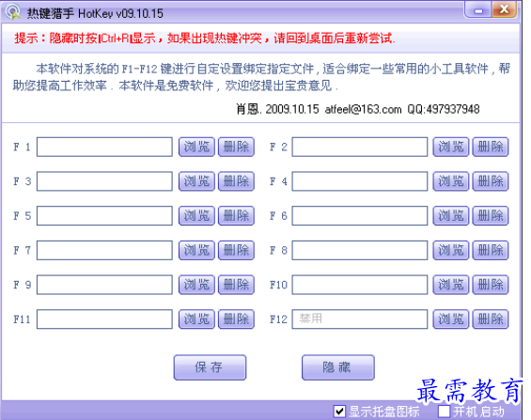Browse (浏览) a file for F3
The height and width of the screenshot is (420, 531).
pos(196,181)
